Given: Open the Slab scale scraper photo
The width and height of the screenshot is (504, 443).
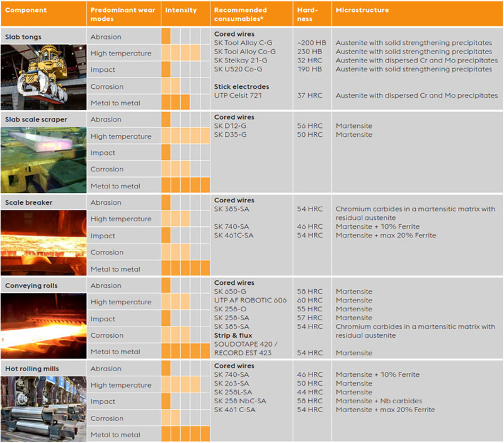Looking at the screenshot, I should click(43, 160).
